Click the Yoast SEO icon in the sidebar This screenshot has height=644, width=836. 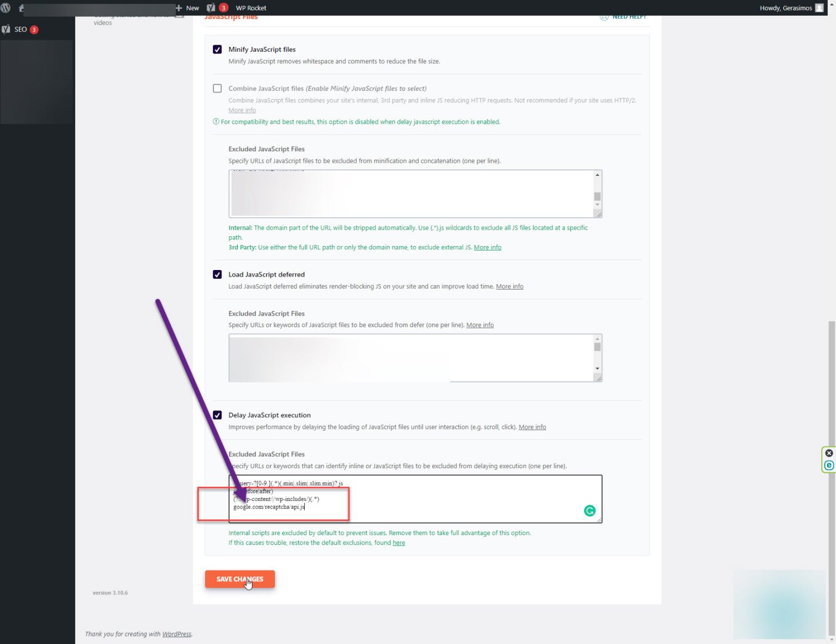click(x=7, y=29)
